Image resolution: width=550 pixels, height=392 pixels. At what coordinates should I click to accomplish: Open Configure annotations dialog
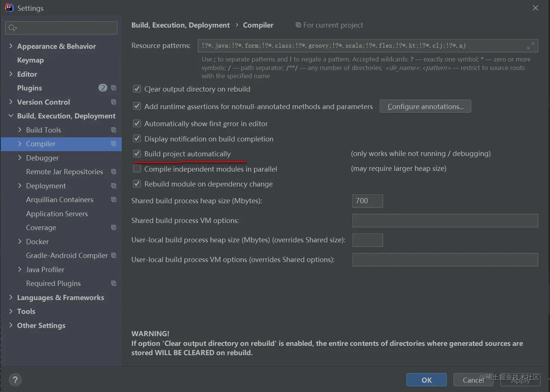425,106
